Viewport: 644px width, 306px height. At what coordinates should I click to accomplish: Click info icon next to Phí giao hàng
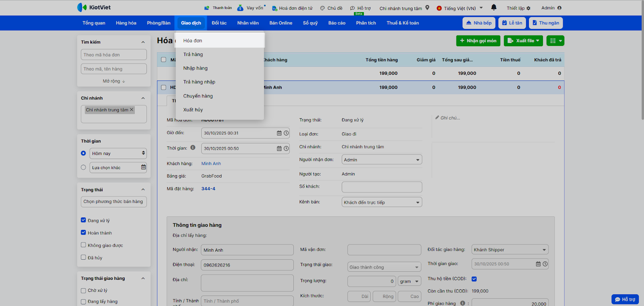[x=462, y=303]
